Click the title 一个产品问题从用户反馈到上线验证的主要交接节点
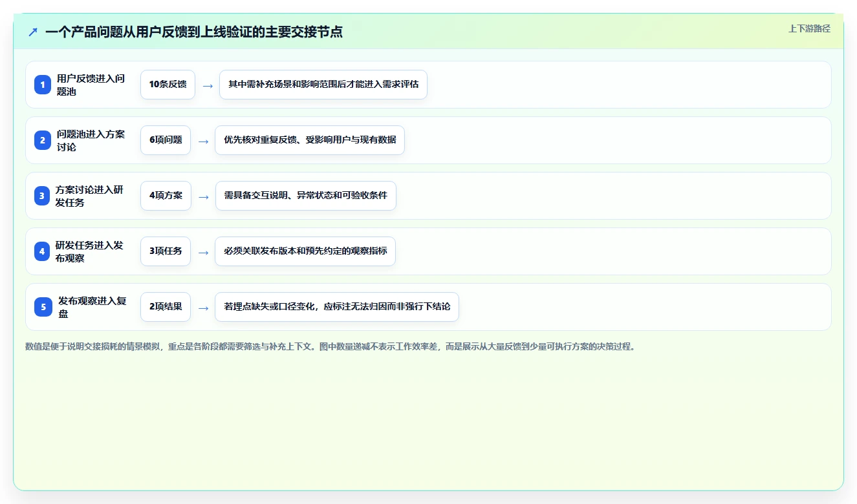 [x=194, y=32]
